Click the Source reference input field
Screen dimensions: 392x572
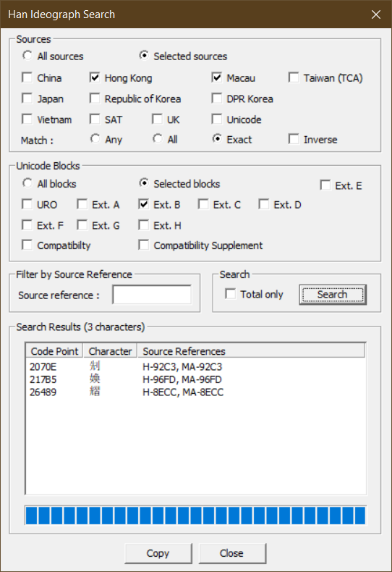[x=152, y=295]
